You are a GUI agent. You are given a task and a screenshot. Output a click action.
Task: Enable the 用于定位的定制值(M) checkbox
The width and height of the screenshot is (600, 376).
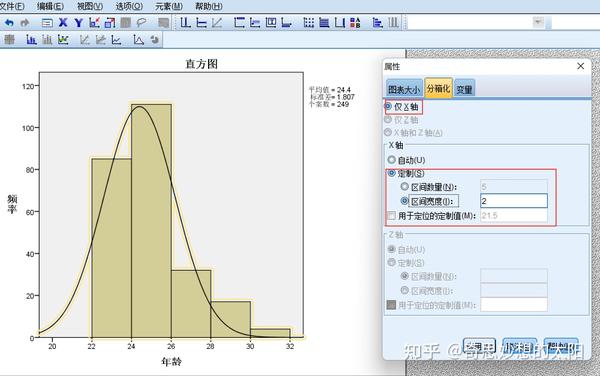391,215
